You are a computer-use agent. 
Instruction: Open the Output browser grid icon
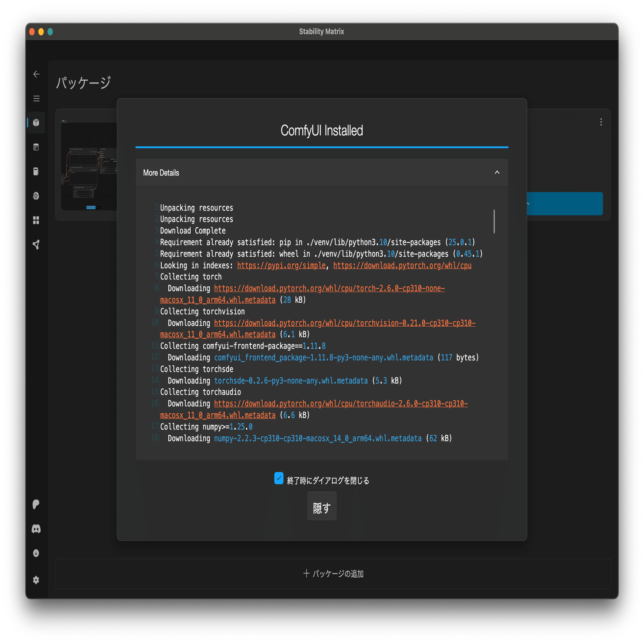36,220
